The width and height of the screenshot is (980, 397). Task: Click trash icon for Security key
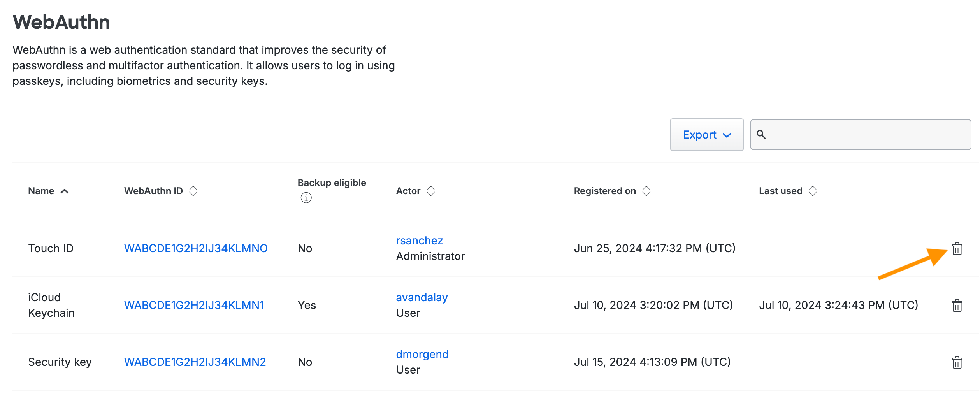coord(957,362)
